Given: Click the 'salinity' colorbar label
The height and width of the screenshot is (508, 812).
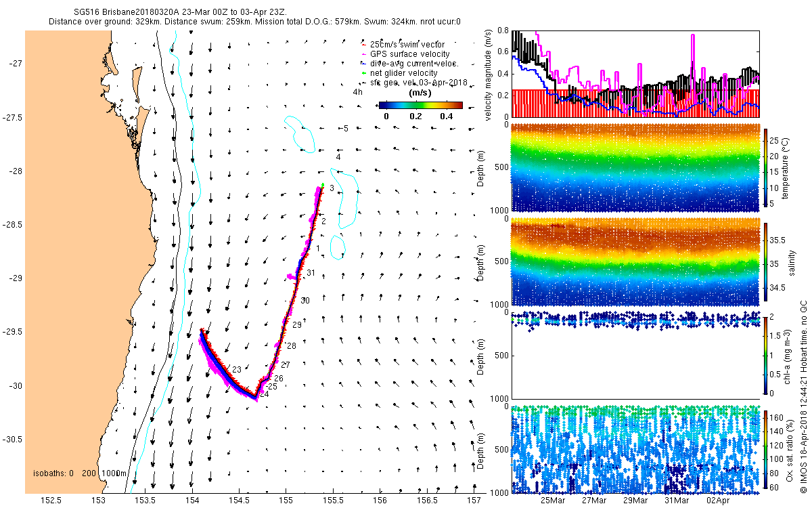Looking at the screenshot, I should (792, 262).
